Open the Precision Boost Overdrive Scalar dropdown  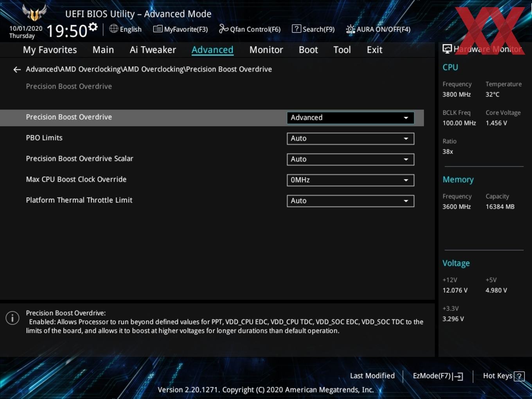click(350, 159)
